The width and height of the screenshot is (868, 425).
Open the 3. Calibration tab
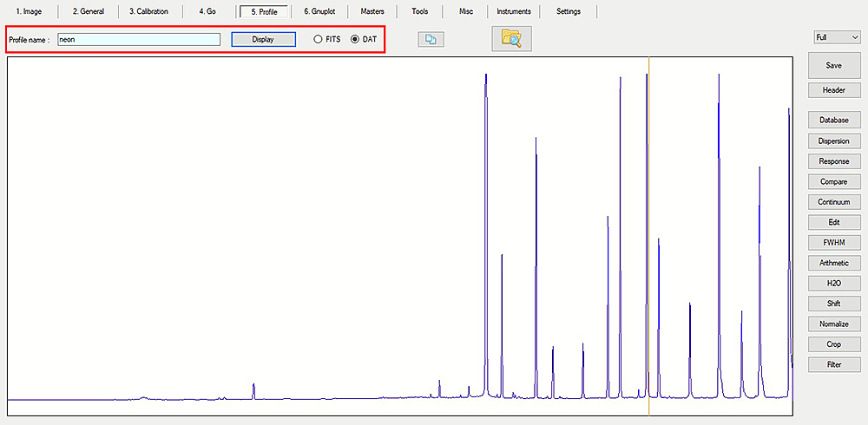pos(148,11)
